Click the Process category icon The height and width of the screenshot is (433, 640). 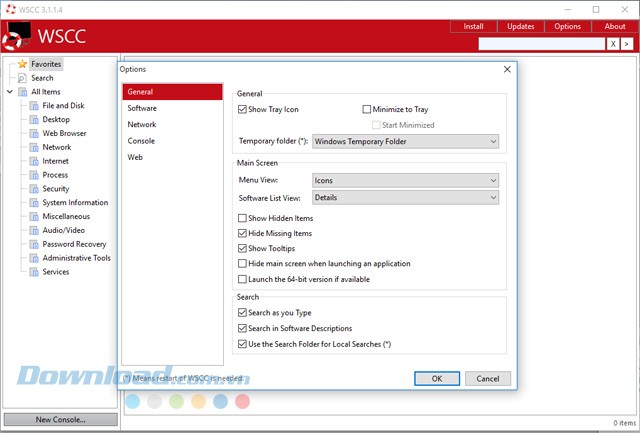point(34,175)
